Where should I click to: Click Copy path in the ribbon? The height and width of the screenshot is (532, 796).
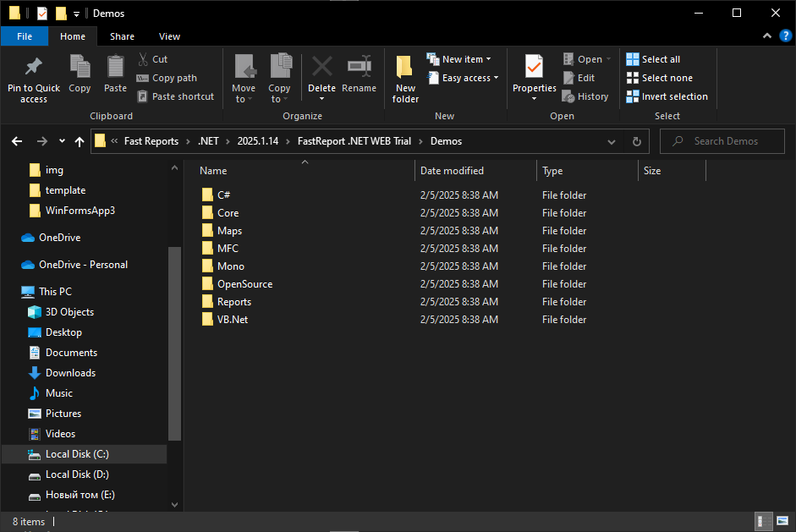tap(167, 78)
